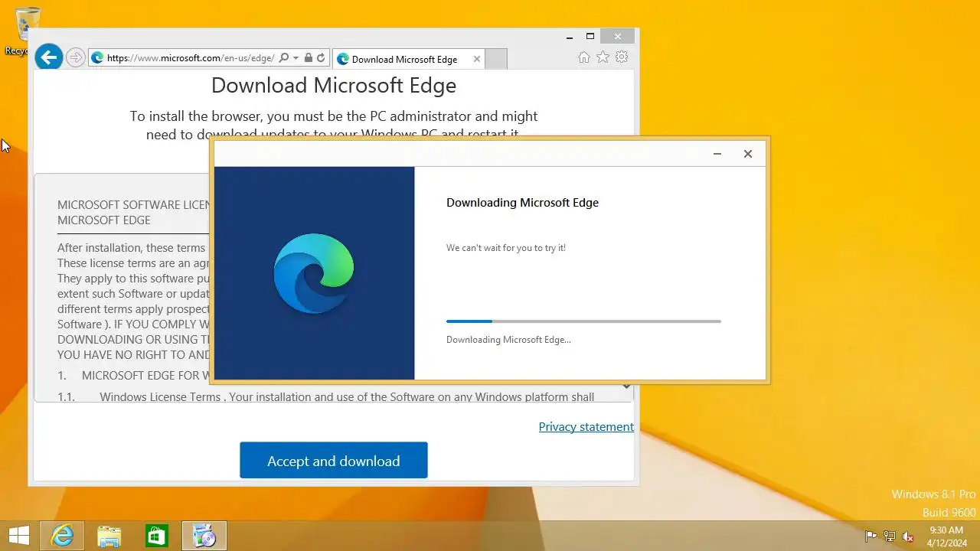Open IE Tools gear menu
Image resolution: width=980 pixels, height=551 pixels.
[x=622, y=57]
